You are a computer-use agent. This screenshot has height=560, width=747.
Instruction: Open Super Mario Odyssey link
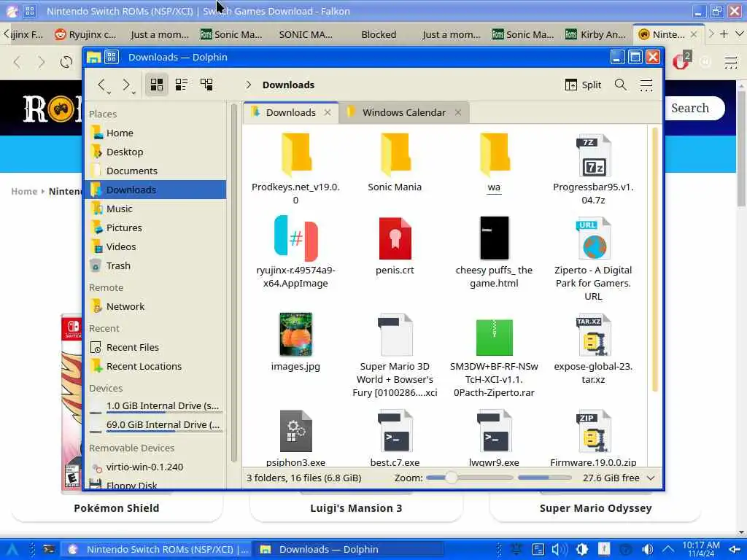click(x=595, y=508)
